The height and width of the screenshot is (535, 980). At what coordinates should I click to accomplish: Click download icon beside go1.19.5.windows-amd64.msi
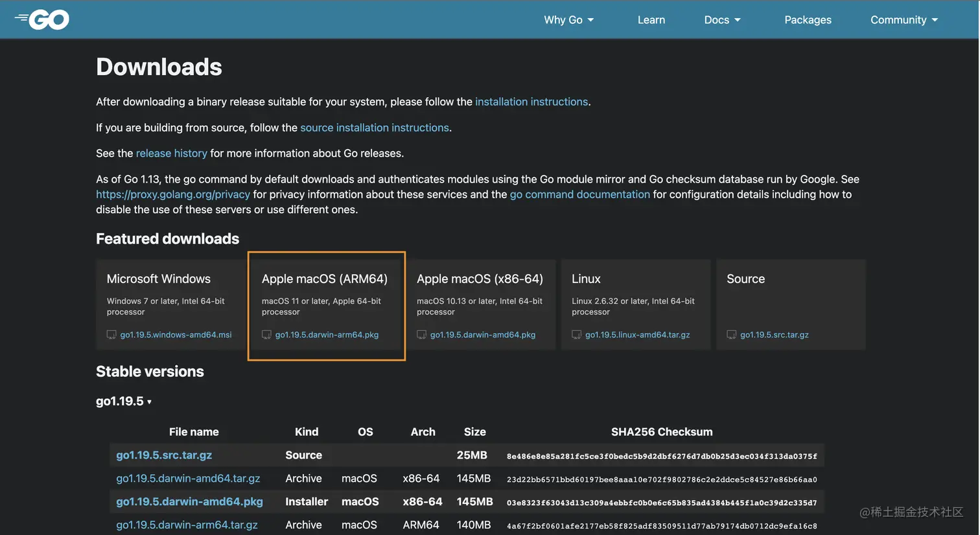(111, 335)
